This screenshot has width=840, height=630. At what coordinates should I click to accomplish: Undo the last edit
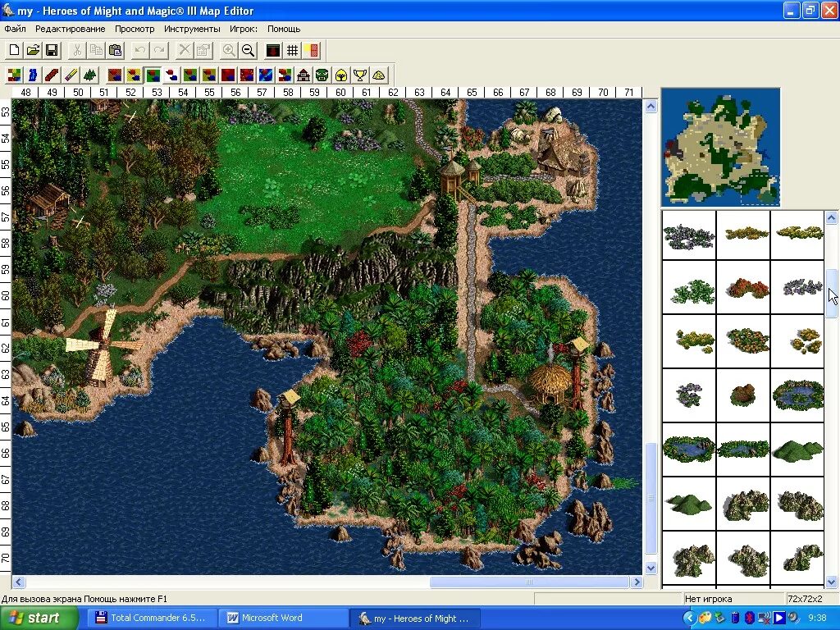coord(140,50)
